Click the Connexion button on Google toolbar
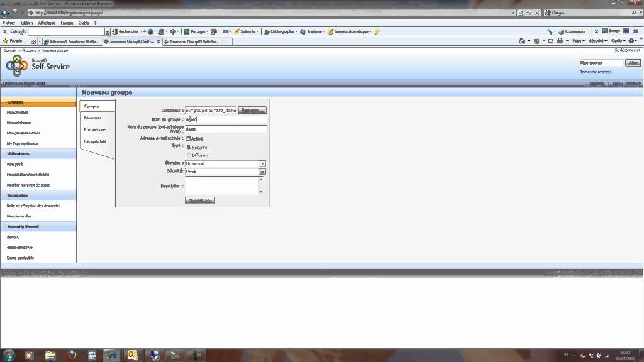Image resolution: width=644 pixels, height=362 pixels. coord(572,31)
